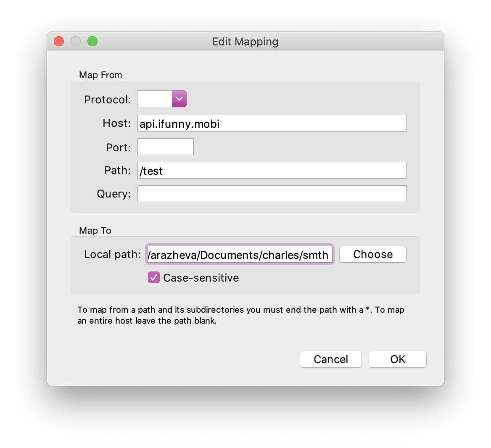
Task: Click the Map From section heading
Action: click(100, 75)
